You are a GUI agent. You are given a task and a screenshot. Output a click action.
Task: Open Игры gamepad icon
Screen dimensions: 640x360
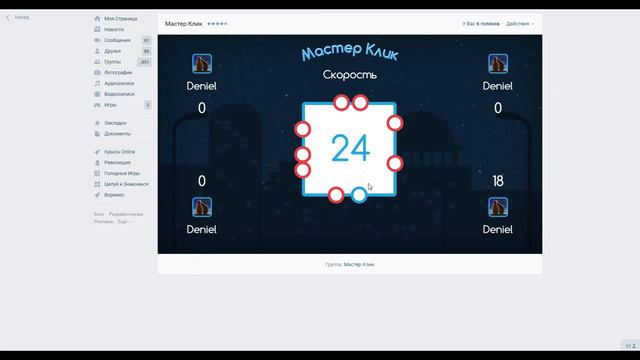[97, 105]
